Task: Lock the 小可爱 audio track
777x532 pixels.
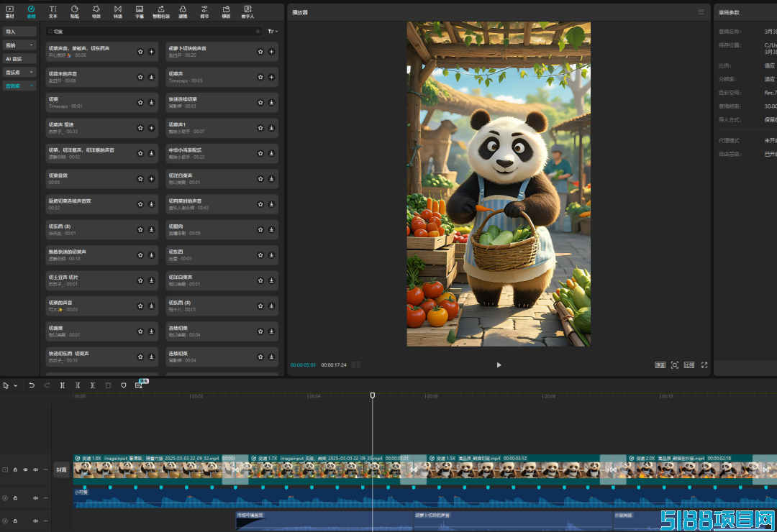Action: tap(15, 497)
